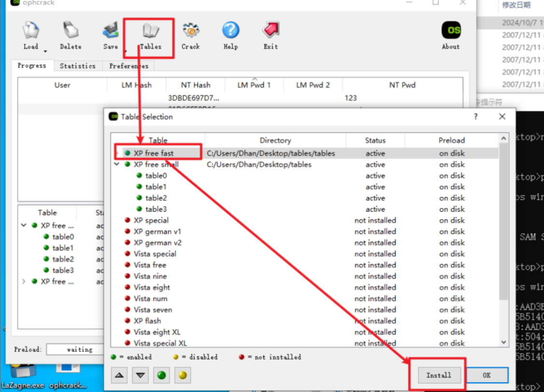Open the About OS icon

[451, 35]
